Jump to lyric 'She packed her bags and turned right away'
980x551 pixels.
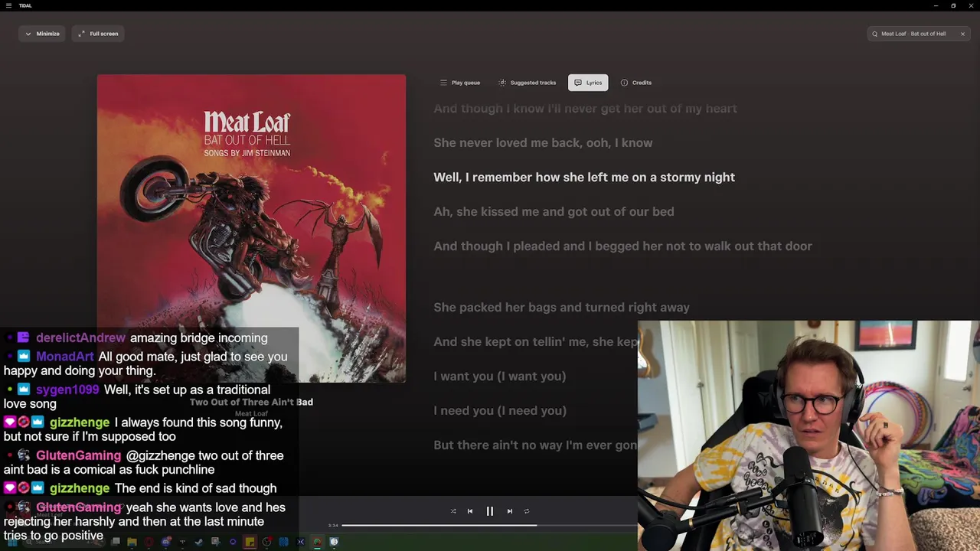(561, 308)
